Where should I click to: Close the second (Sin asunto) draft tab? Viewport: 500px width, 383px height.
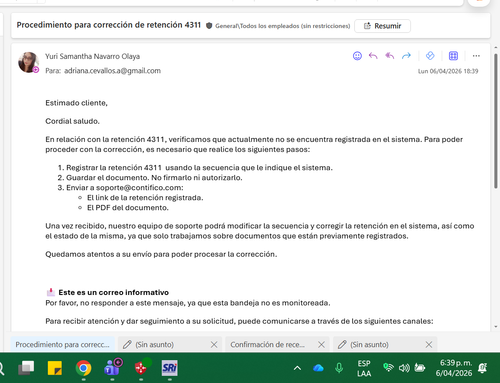429,345
